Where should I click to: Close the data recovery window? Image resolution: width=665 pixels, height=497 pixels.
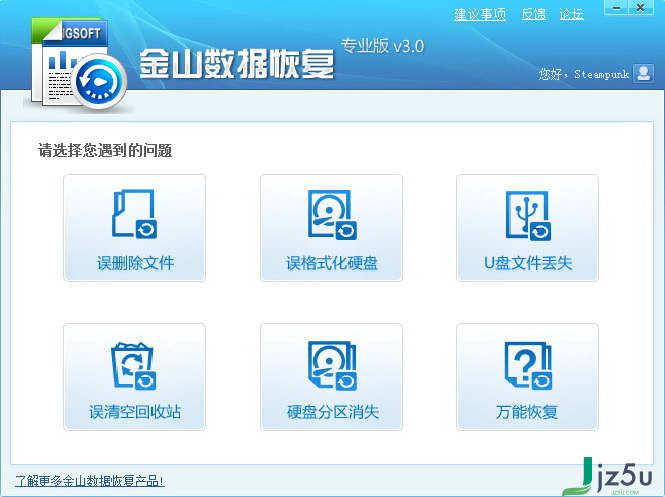coord(641,8)
